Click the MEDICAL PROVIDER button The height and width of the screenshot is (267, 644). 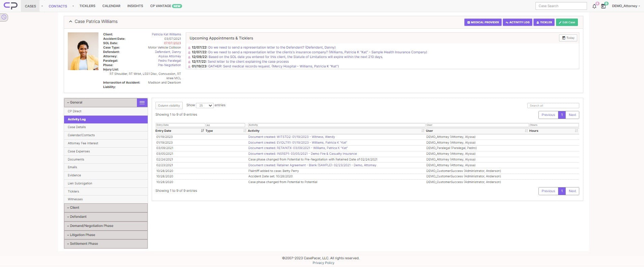click(483, 22)
